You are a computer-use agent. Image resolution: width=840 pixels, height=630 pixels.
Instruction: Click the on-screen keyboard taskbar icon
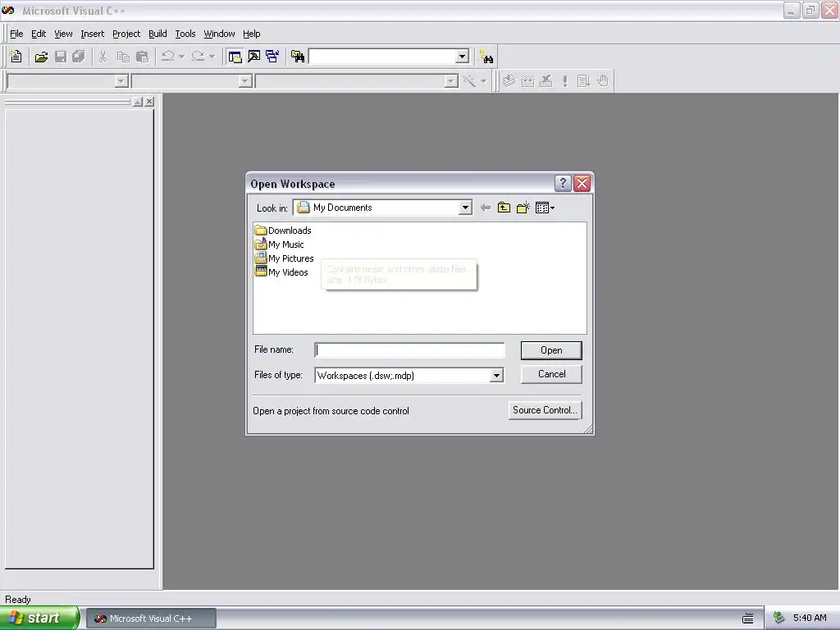click(748, 619)
